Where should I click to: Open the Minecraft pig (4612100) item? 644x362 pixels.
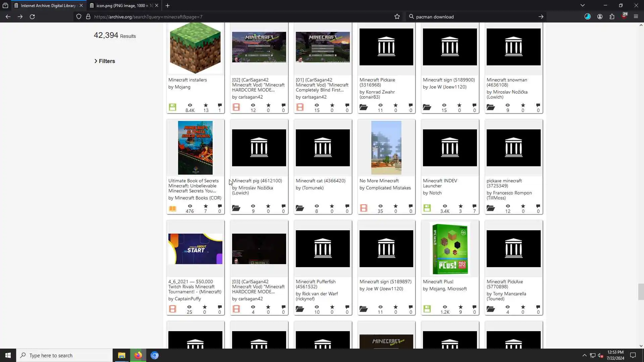pos(257,181)
